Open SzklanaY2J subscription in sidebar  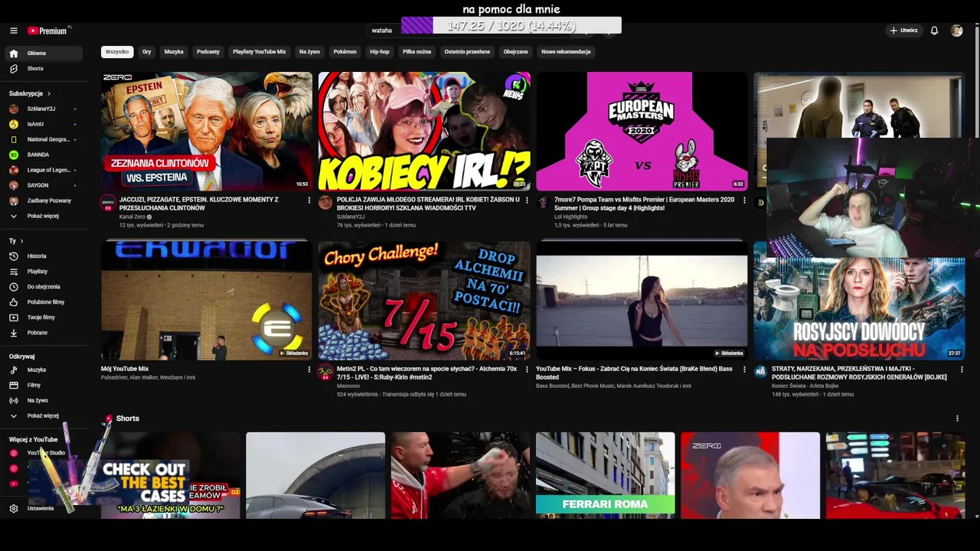pos(44,109)
